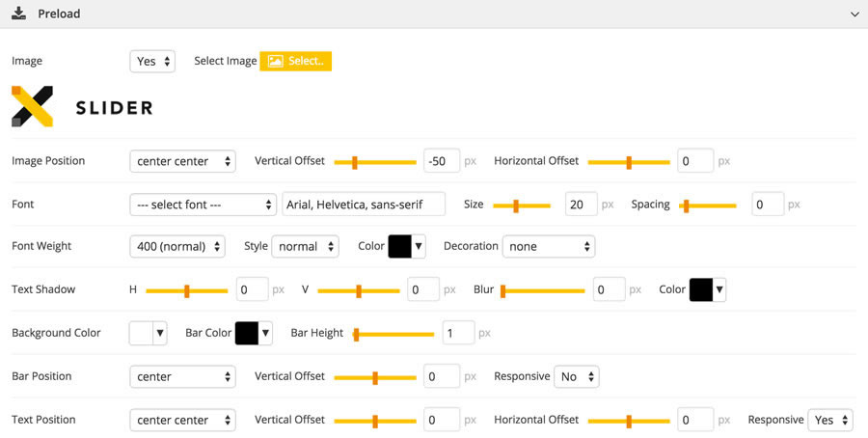Click the font family text field
The width and height of the screenshot is (868, 438).
click(364, 205)
